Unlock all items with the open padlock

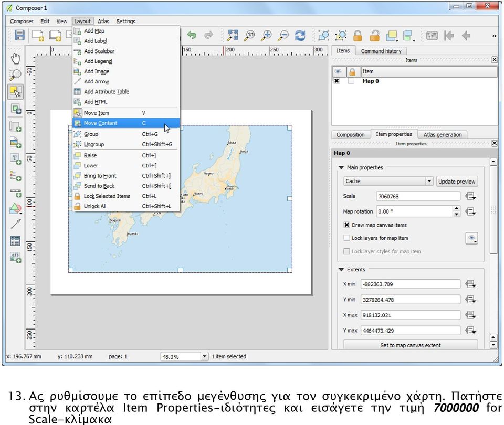point(374,35)
